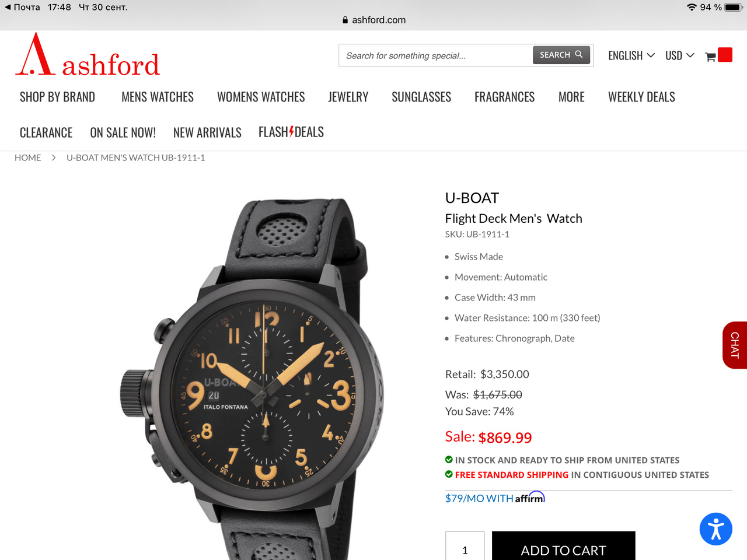The height and width of the screenshot is (560, 747).
Task: Select the quantity field
Action: tap(465, 546)
